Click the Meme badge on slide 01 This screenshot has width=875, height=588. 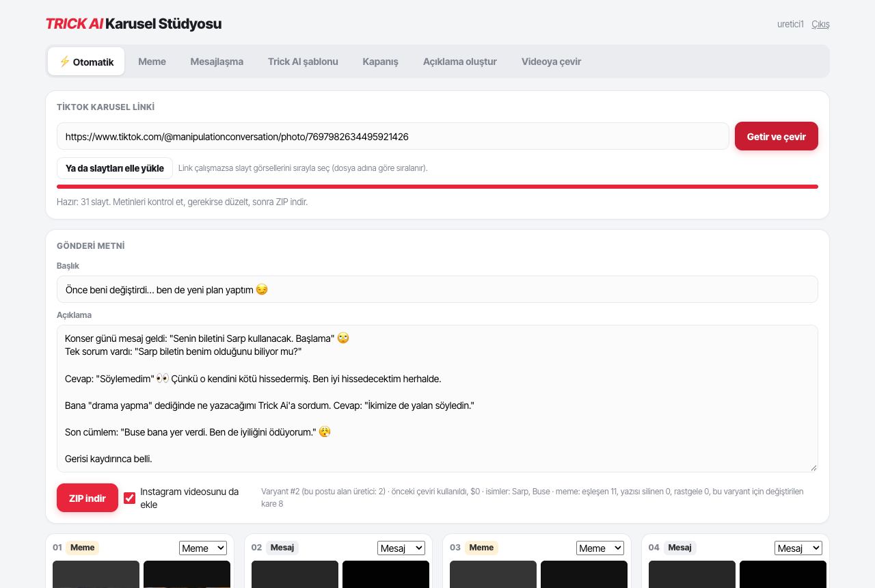tap(82, 547)
